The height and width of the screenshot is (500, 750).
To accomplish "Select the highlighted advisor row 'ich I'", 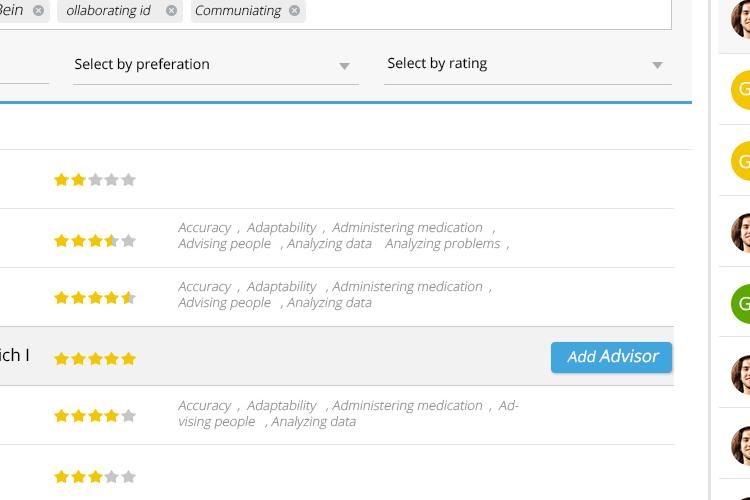I will click(300, 357).
